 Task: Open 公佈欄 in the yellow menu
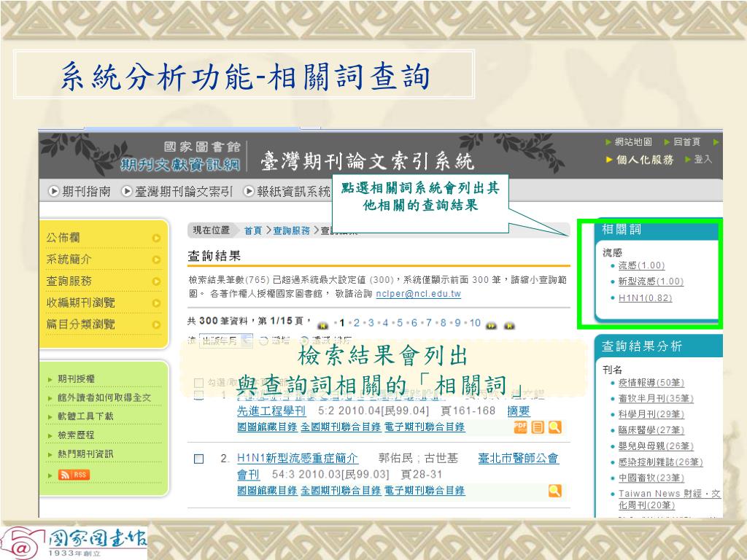click(63, 238)
